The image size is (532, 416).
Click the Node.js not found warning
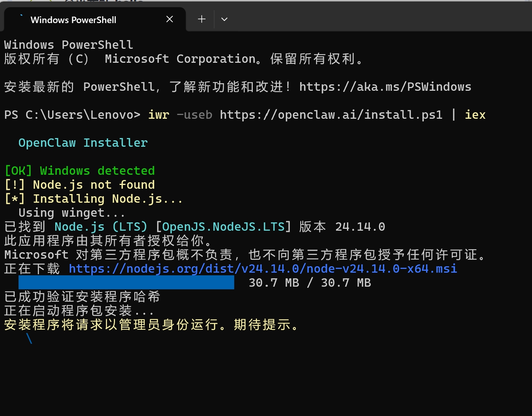tap(79, 185)
